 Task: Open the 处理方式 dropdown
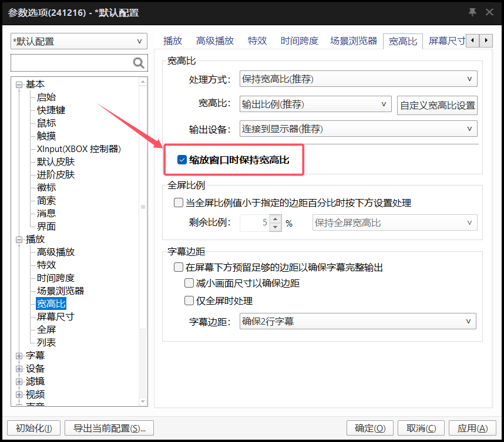point(358,79)
